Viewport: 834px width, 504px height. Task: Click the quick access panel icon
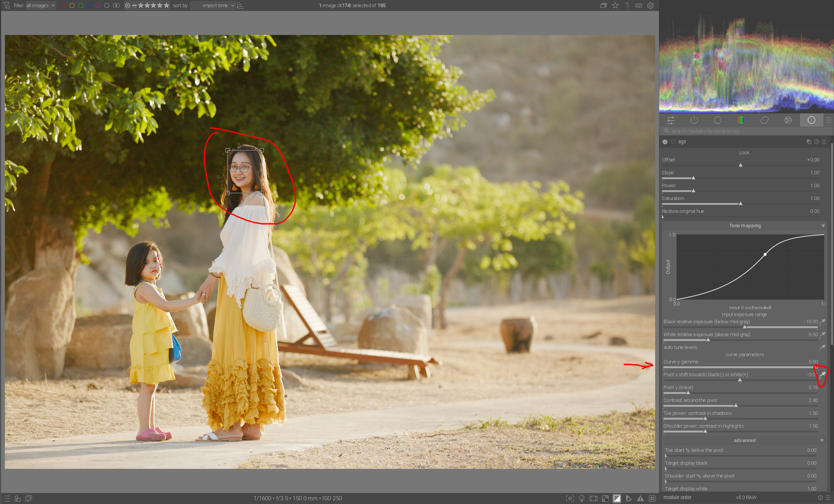point(671,120)
